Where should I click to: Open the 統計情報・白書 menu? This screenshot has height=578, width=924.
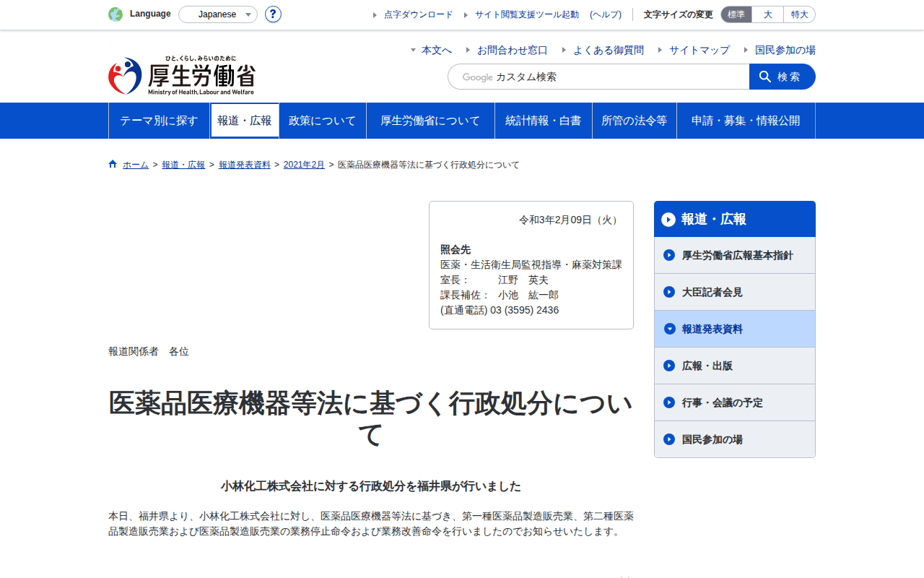coord(544,121)
